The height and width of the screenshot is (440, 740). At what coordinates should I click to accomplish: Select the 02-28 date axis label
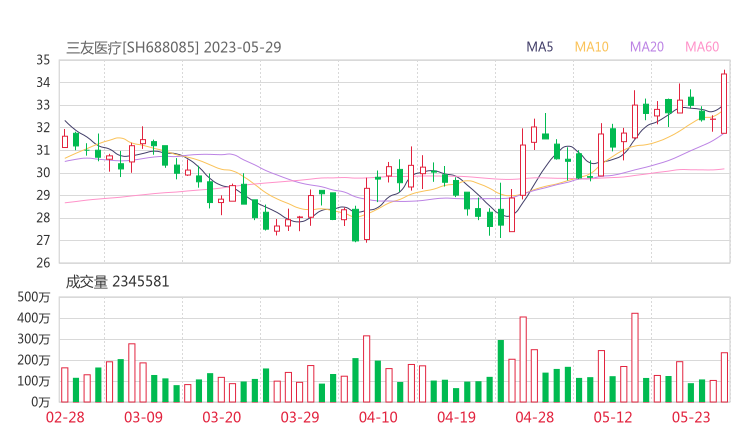65,417
